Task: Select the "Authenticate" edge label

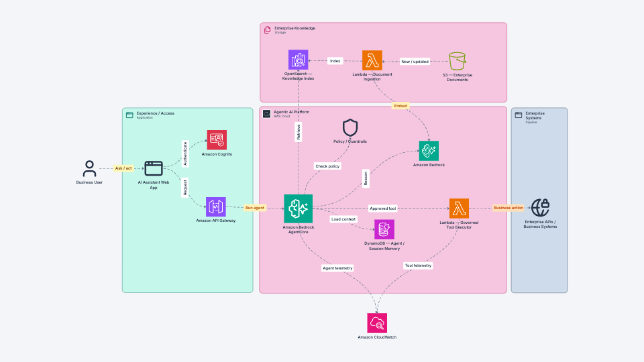Action: [185, 154]
